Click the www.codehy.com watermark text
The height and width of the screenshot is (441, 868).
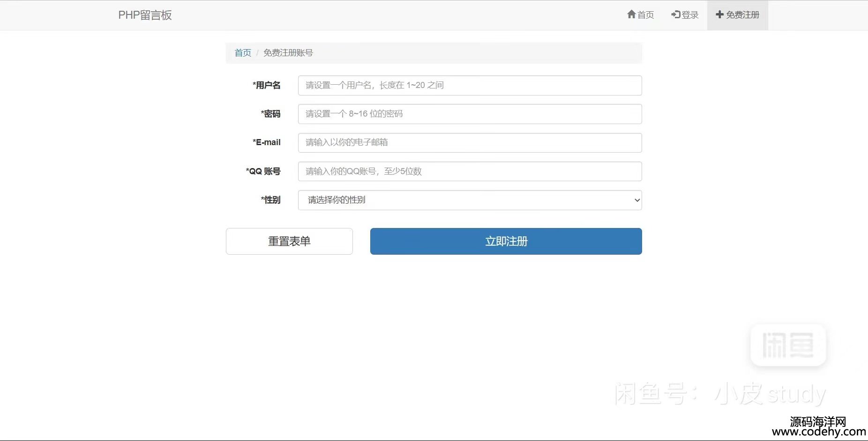coord(818,432)
